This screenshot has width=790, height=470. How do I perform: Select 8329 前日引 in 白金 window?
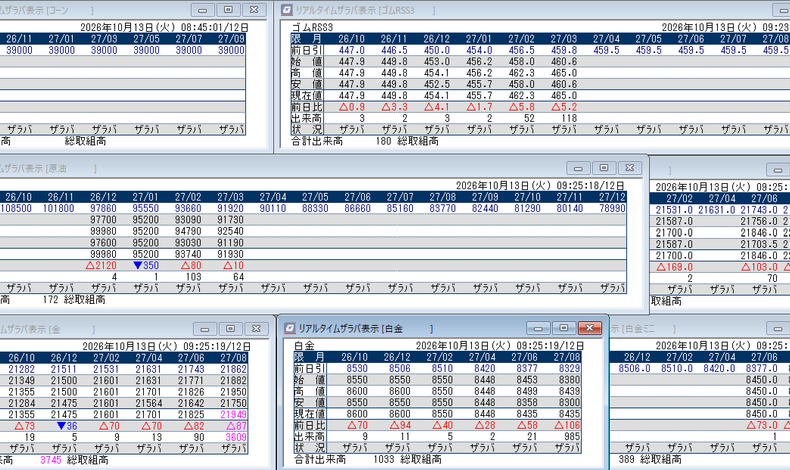tap(569, 368)
